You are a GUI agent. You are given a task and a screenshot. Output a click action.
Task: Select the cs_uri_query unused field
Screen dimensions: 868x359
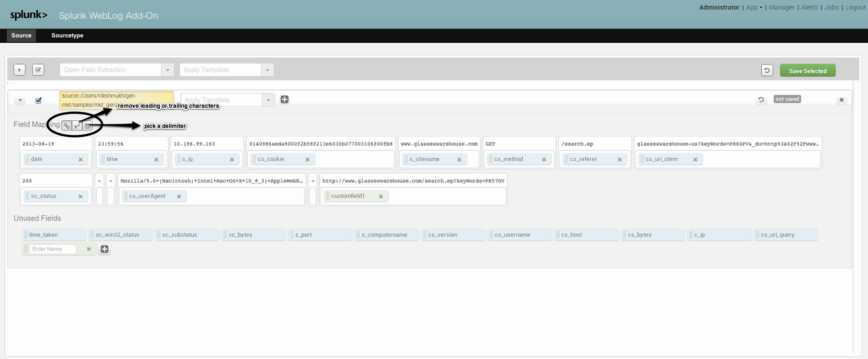click(x=786, y=235)
